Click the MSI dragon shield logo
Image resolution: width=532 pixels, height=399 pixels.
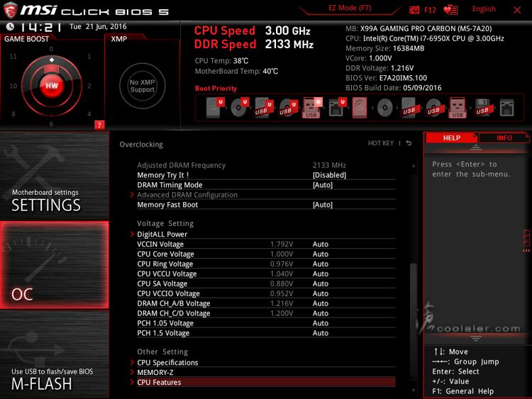tap(10, 10)
